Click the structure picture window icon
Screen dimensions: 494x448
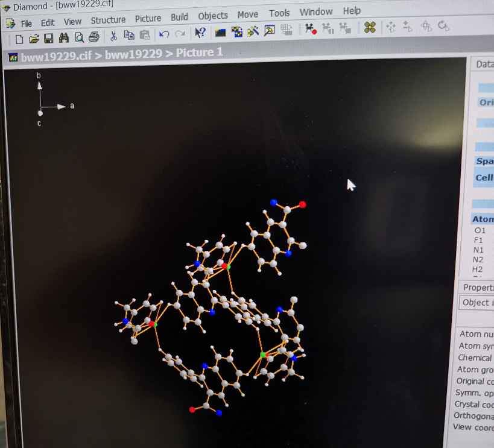pos(270,30)
